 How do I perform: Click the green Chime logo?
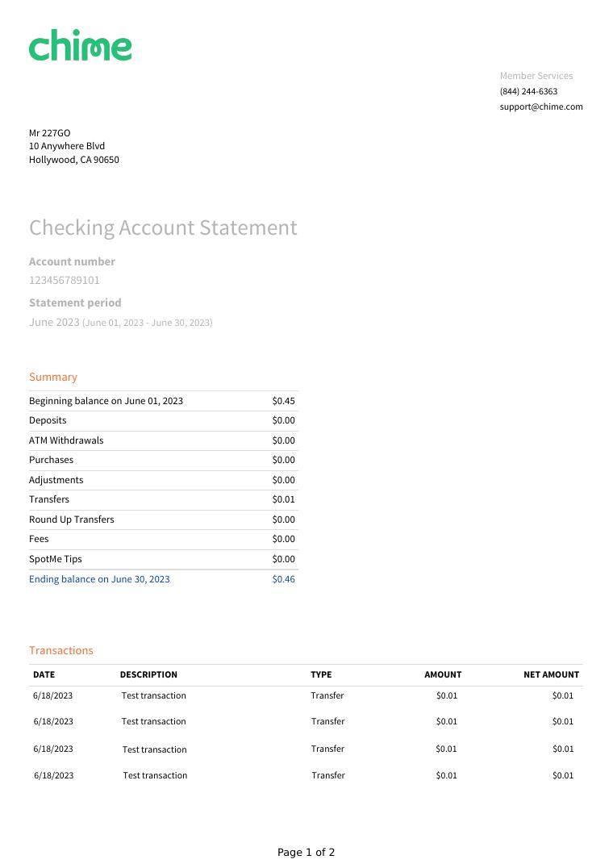click(80, 45)
